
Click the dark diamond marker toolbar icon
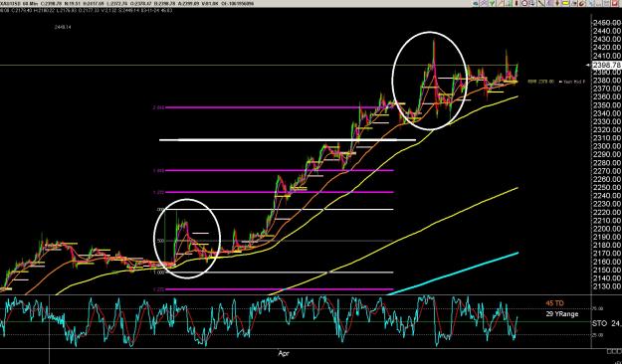(x=557, y=3)
